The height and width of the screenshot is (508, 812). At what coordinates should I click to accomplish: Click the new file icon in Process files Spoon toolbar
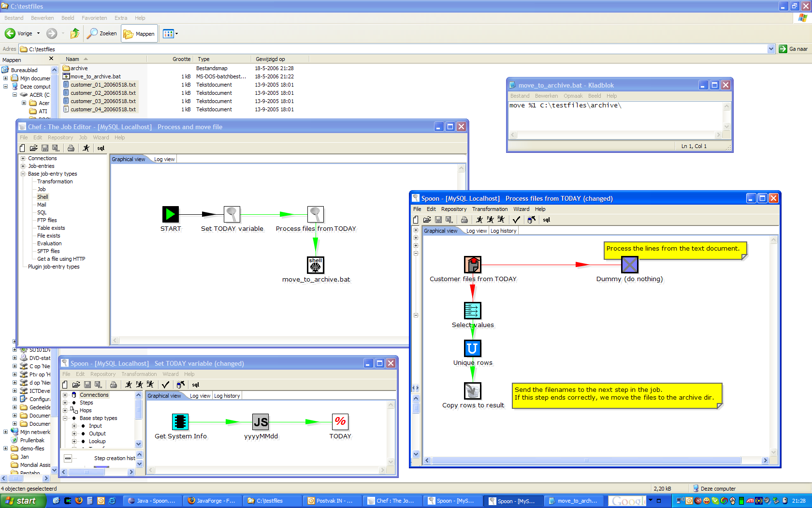[x=416, y=220]
